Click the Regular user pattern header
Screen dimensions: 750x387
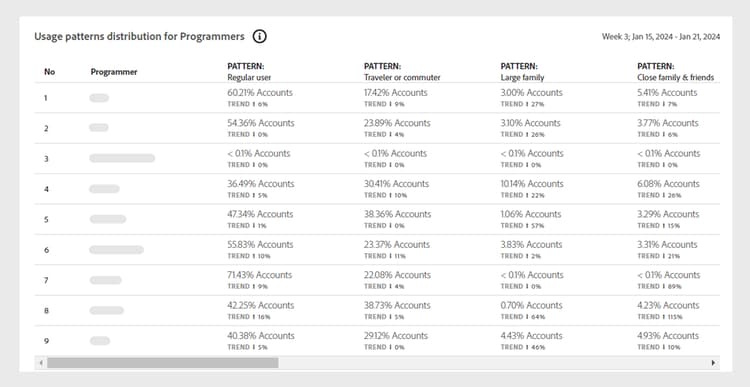click(x=249, y=72)
